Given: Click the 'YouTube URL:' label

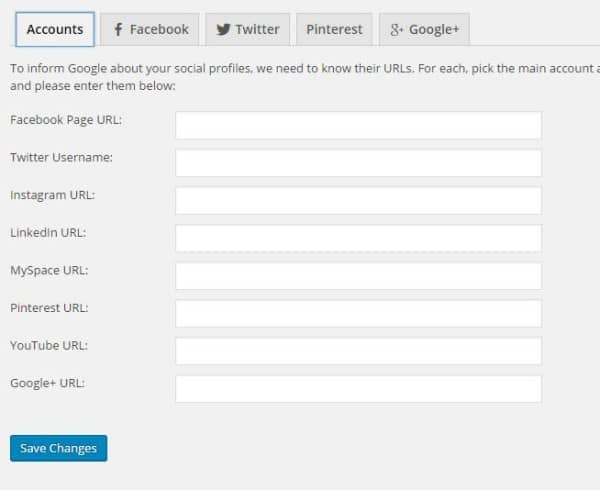Looking at the screenshot, I should 49,345.
